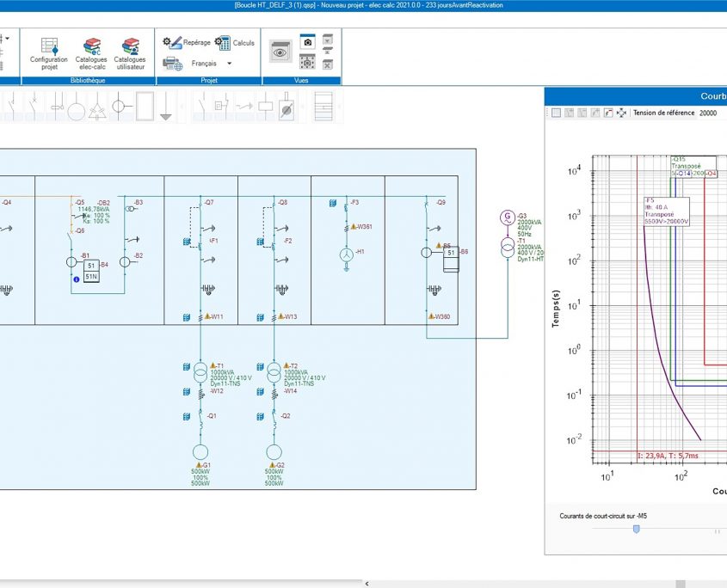The image size is (727, 588).
Task: Select transformer -T2 symbol in the diagram
Action: click(274, 373)
